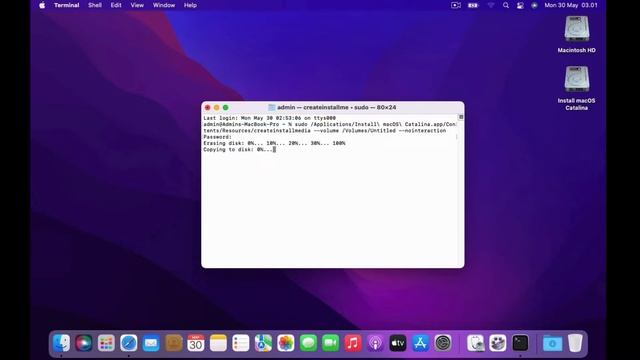Open Safari browser from the Dock

(129, 343)
